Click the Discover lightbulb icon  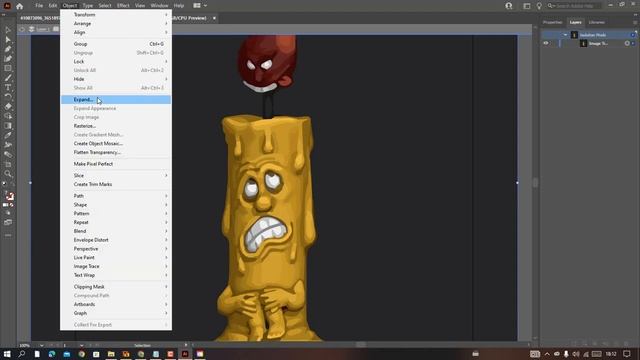point(539,6)
